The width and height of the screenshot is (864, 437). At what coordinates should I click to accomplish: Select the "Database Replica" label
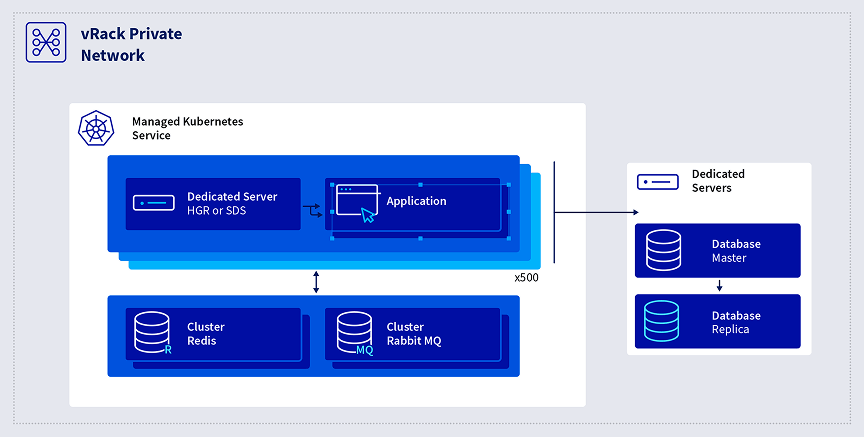tap(736, 322)
